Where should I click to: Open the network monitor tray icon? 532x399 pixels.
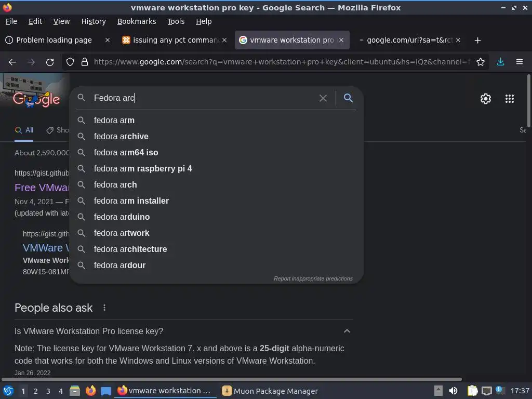click(486, 391)
